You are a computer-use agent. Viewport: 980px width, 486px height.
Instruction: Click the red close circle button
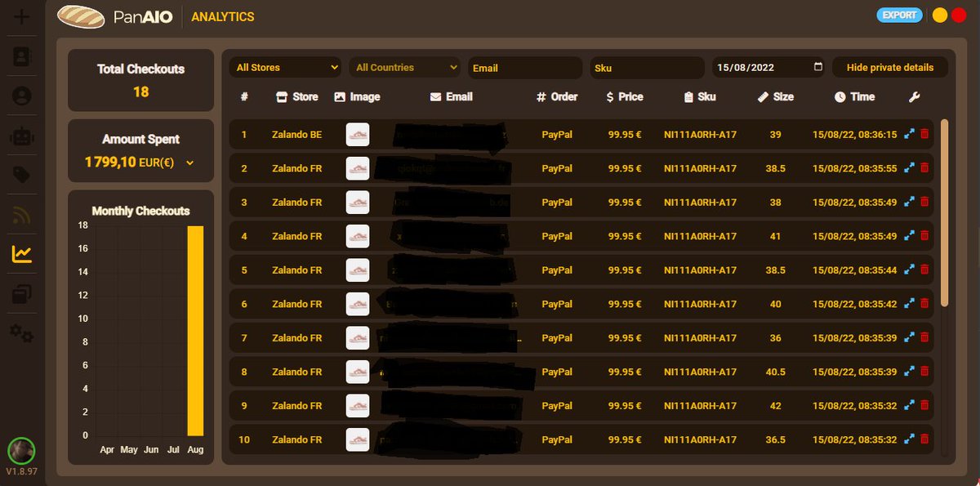click(x=959, y=15)
